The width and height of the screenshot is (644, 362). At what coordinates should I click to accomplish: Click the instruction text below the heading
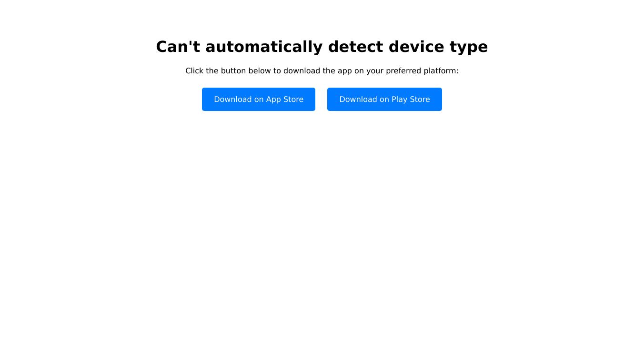pyautogui.click(x=322, y=71)
